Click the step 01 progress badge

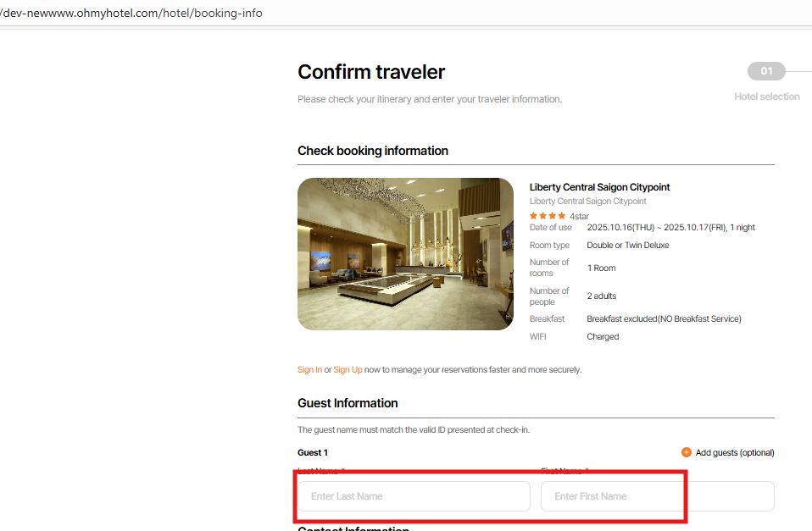pos(766,71)
